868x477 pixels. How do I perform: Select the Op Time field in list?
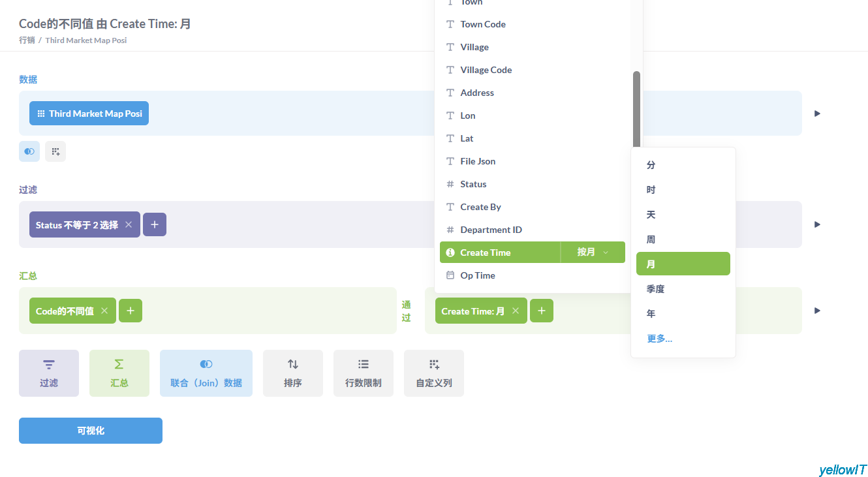point(478,275)
